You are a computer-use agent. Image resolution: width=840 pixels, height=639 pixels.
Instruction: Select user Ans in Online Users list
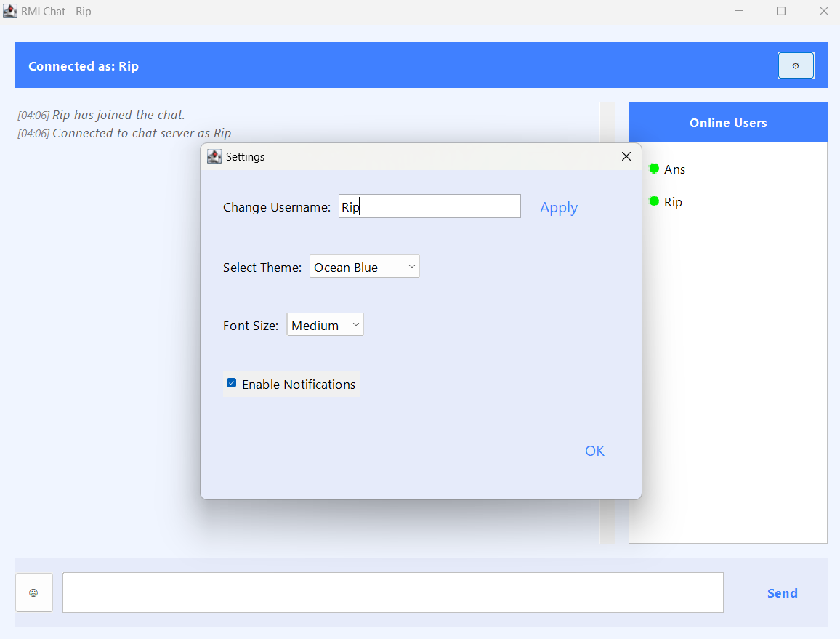674,169
